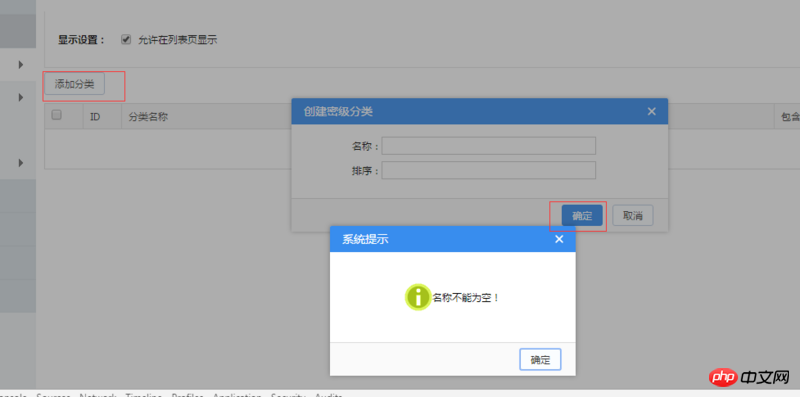Click the 确定 button in 创建密级分类 dialog
This screenshot has width=800, height=397.
coord(582,216)
